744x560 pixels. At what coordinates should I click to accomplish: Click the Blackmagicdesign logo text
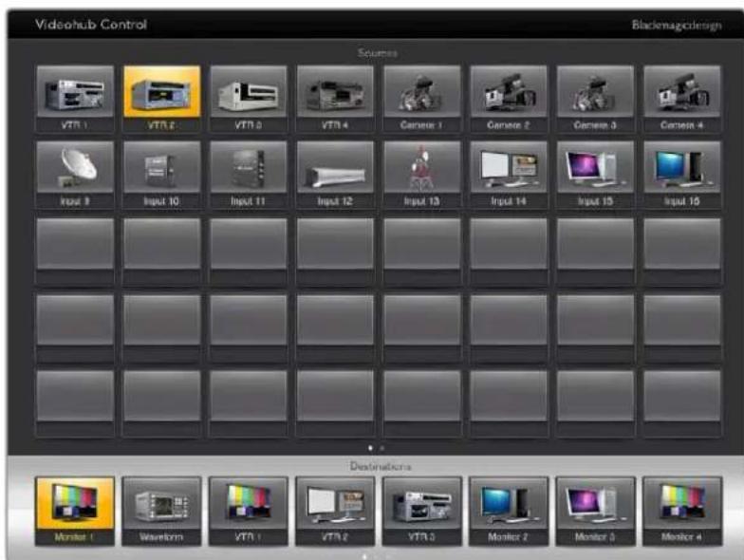[677, 25]
